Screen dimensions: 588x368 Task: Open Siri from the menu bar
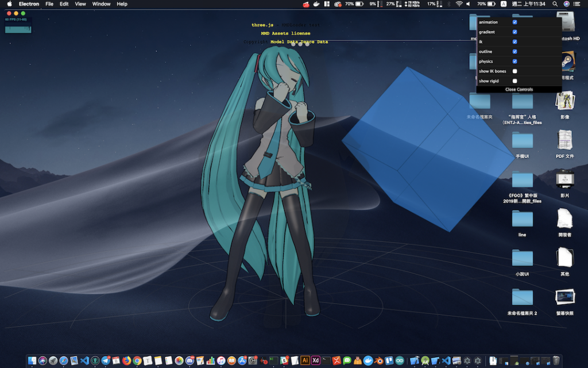[x=566, y=4]
